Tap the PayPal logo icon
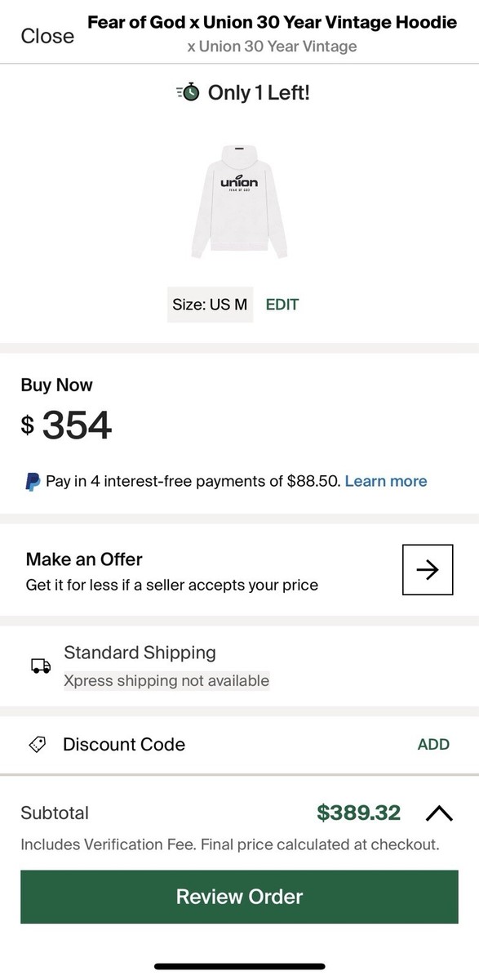479x980 pixels. 32,481
